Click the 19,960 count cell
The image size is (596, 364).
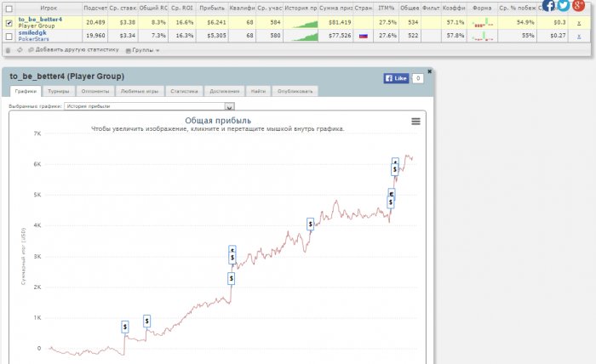click(95, 36)
